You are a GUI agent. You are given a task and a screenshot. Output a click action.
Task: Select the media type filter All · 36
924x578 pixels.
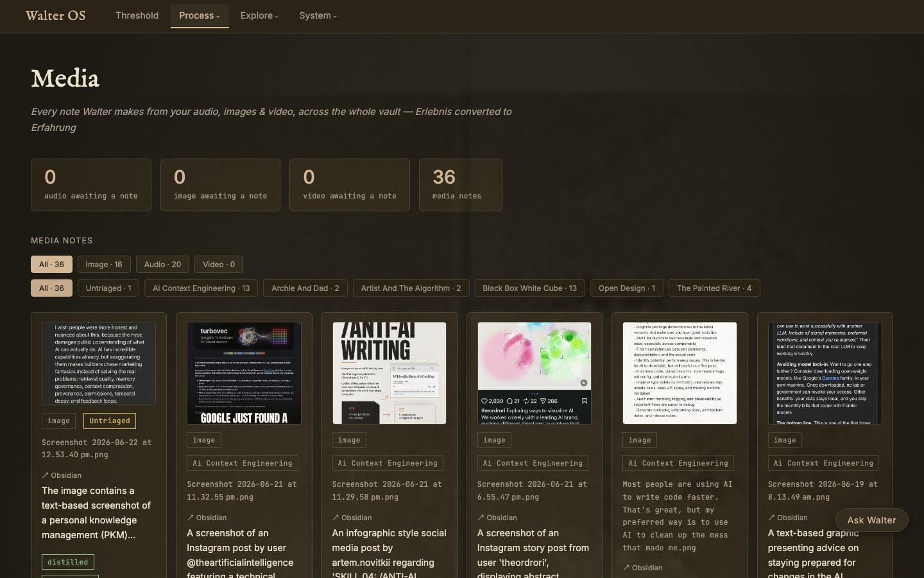(x=51, y=265)
